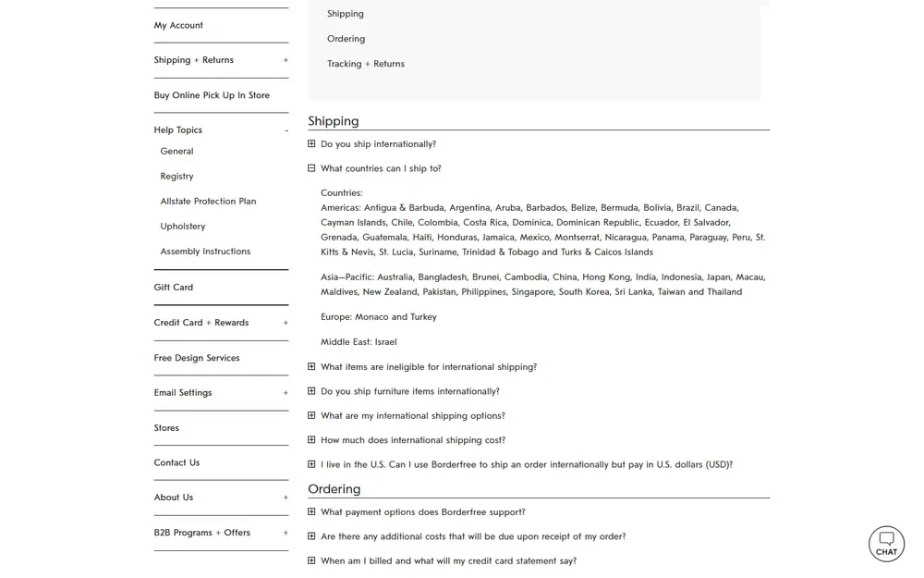Collapse 'What countries can I ship to?' minus icon
The image size is (924, 578).
[x=311, y=168]
